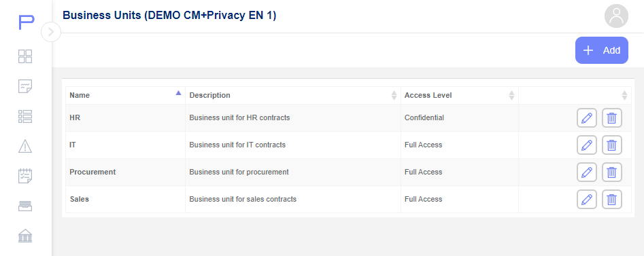Viewport: 644px width, 256px height.
Task: Edit the HR business unit
Action: 586,118
